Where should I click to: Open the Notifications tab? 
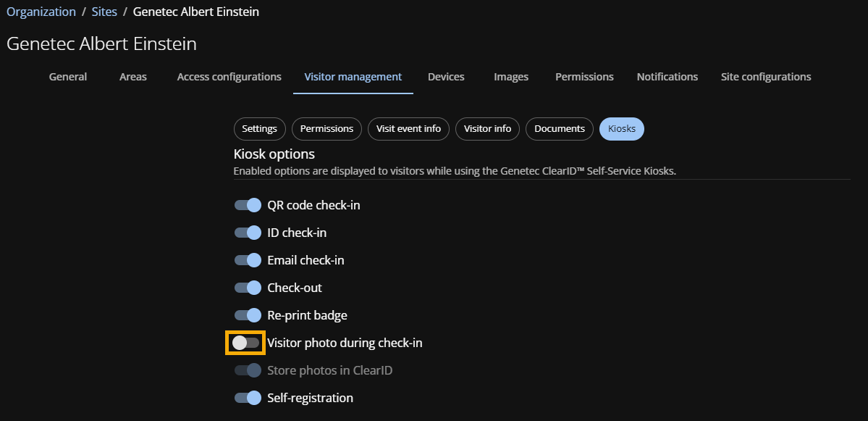coord(667,77)
